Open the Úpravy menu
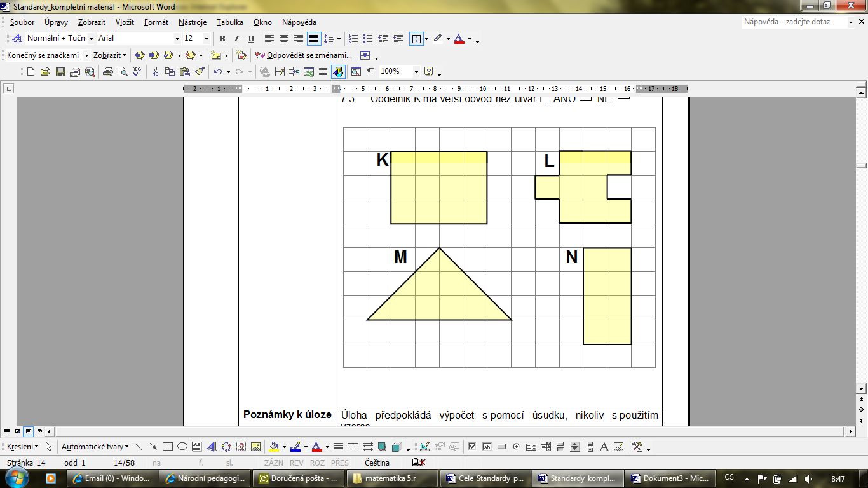868x488 pixels. point(56,22)
